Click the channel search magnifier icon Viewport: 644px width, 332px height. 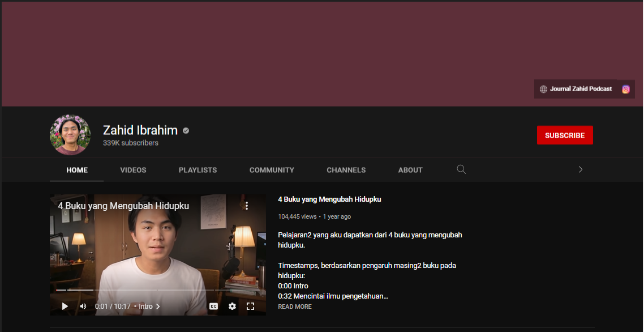(x=461, y=169)
